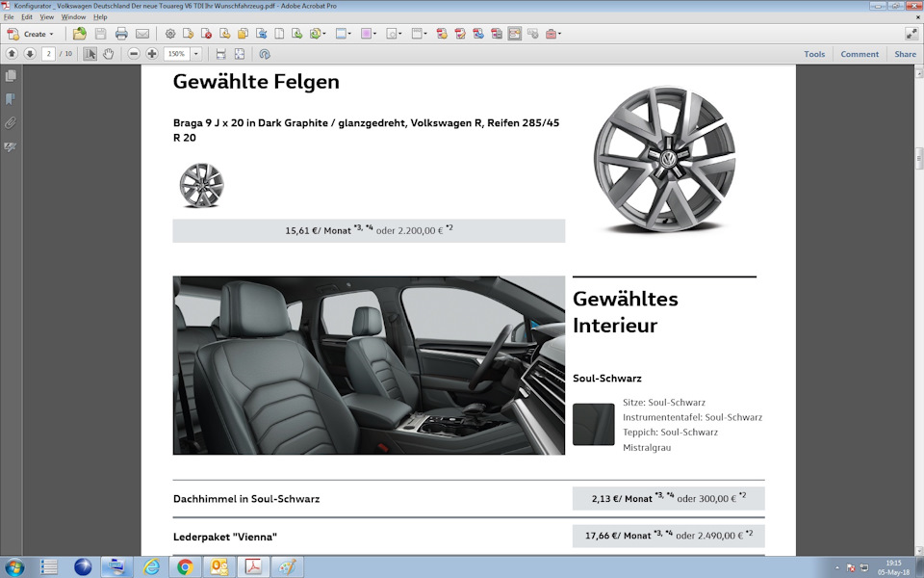Screen dimensions: 924x578
Task: Open the Tools pane
Action: click(814, 54)
